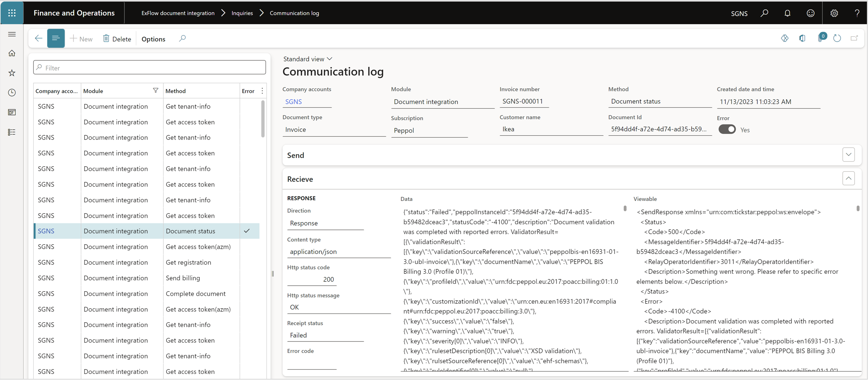
Task: Click the Viewable field scrollbar
Action: tap(858, 208)
